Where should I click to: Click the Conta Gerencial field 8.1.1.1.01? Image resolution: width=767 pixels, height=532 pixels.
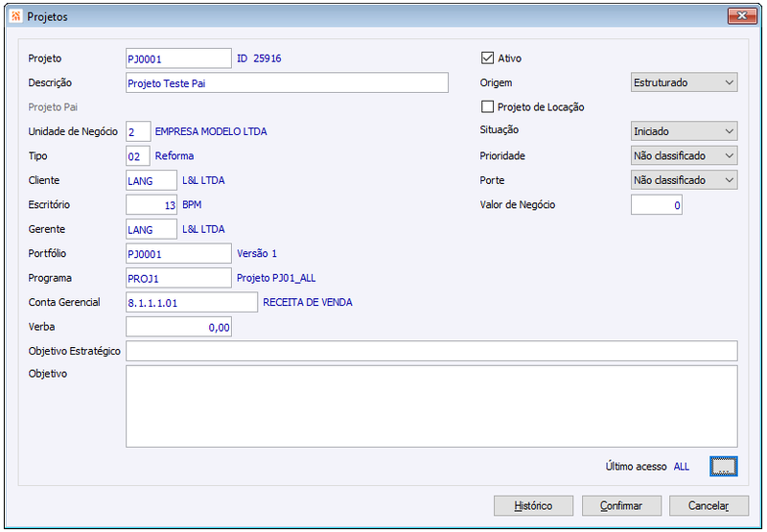(192, 302)
